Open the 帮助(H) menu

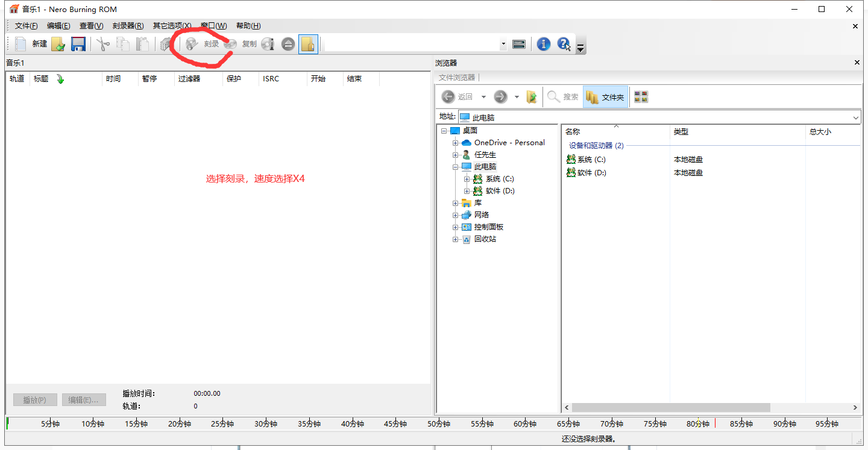tap(248, 26)
